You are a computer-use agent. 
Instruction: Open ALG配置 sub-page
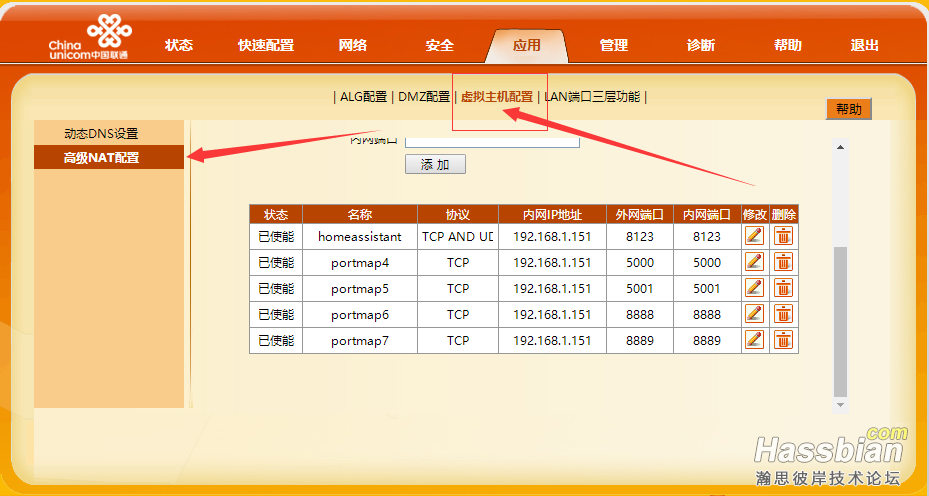tap(363, 97)
